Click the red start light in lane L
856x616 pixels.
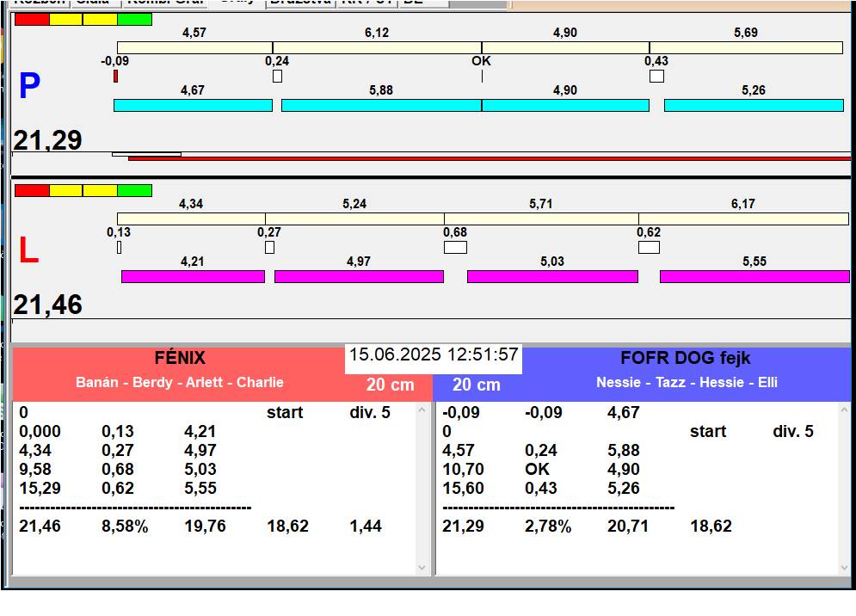pos(32,190)
